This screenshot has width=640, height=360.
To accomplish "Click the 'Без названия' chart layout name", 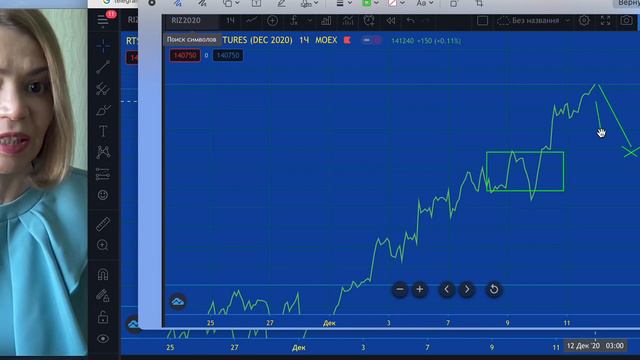I will [536, 20].
